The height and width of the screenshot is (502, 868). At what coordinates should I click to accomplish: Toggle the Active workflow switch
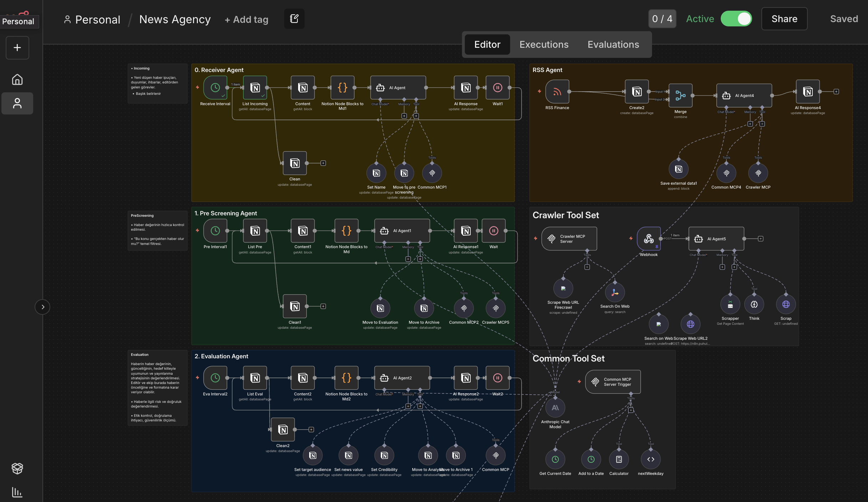click(x=736, y=19)
